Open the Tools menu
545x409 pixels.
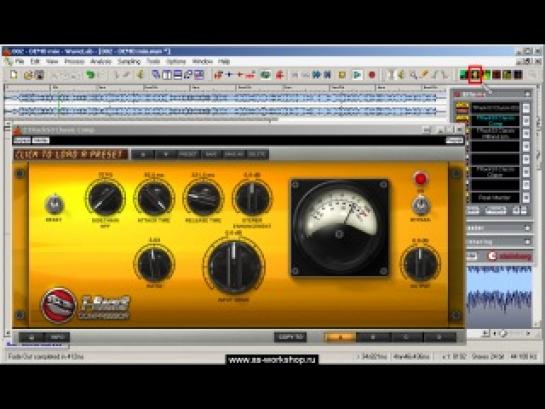click(x=153, y=62)
